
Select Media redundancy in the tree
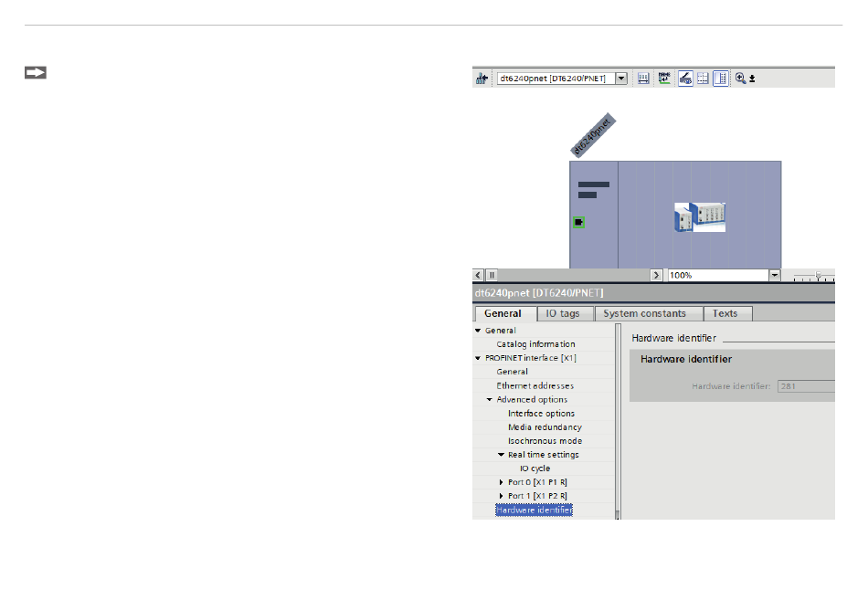(545, 427)
